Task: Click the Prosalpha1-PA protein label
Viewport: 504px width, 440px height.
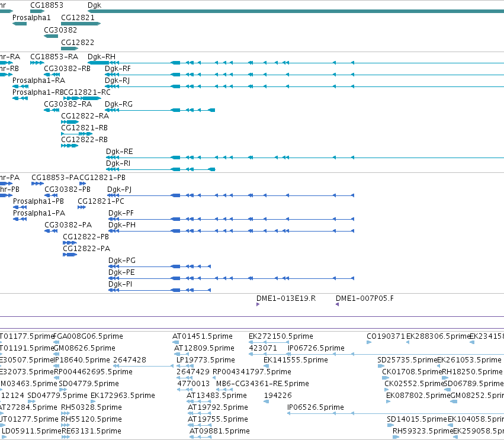Action: [39, 213]
